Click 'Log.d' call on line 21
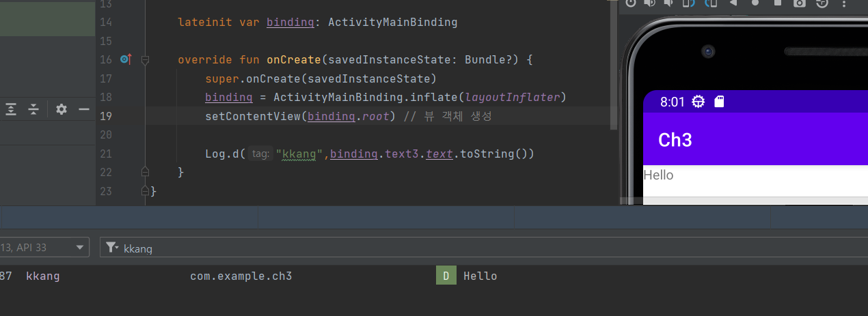 click(222, 154)
